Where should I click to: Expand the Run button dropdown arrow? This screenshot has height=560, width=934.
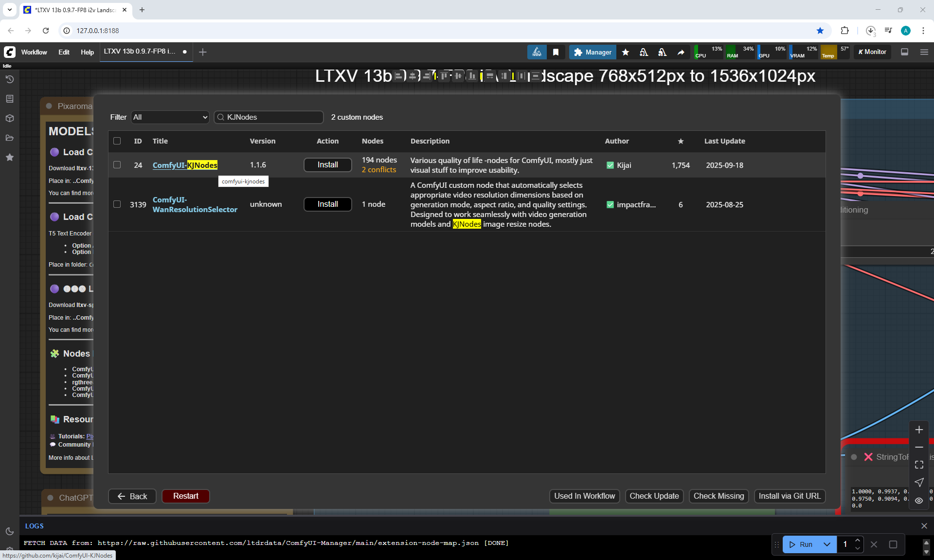[826, 544]
